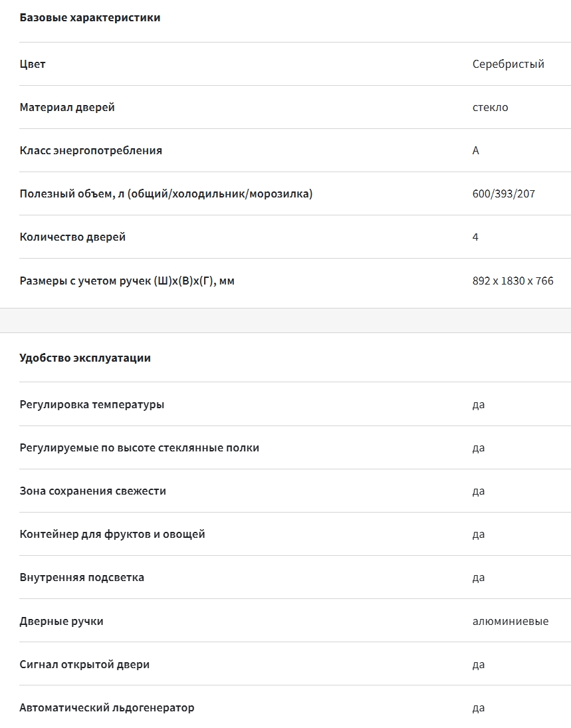571x728 pixels.
Task: Click 'Регулируемые по высоте стеклянные полки' label
Action: 140,447
